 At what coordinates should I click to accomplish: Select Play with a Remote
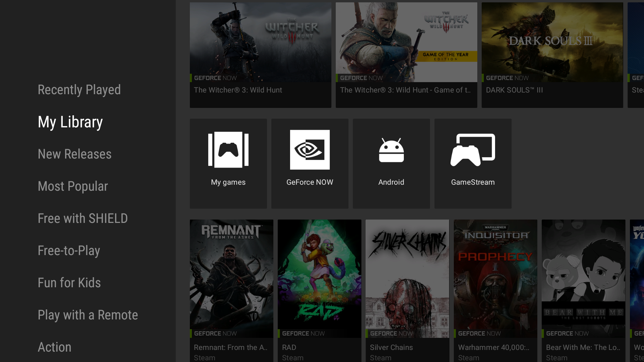pyautogui.click(x=88, y=315)
